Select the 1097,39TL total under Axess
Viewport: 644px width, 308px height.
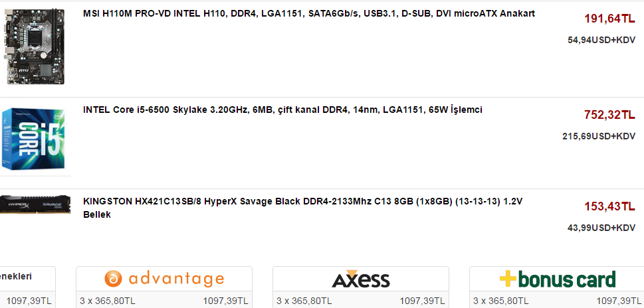click(x=423, y=301)
